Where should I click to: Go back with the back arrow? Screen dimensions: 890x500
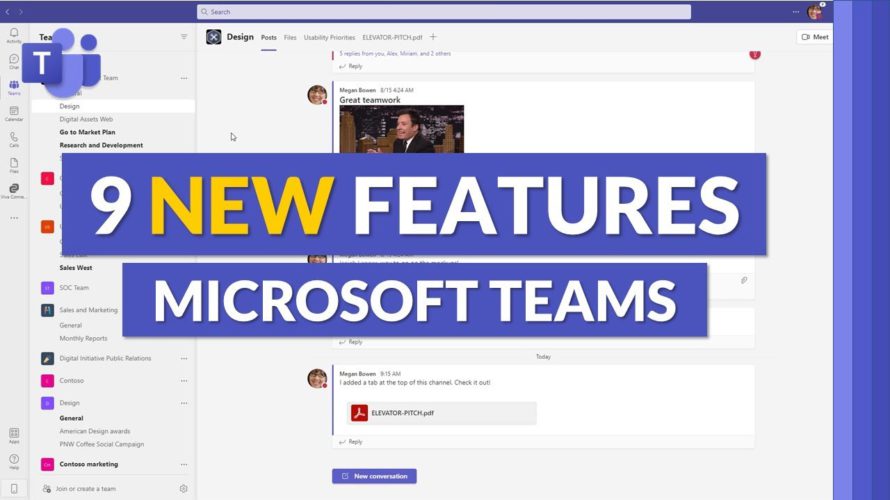pyautogui.click(x=7, y=11)
